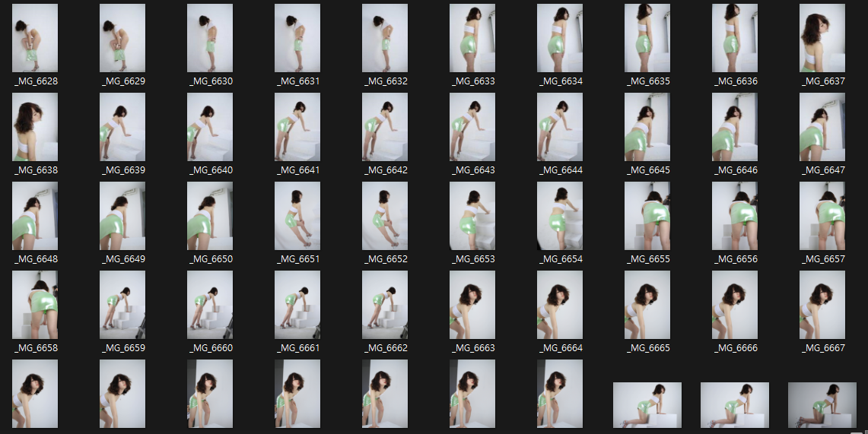Click the _MG_6645 label

(x=648, y=170)
